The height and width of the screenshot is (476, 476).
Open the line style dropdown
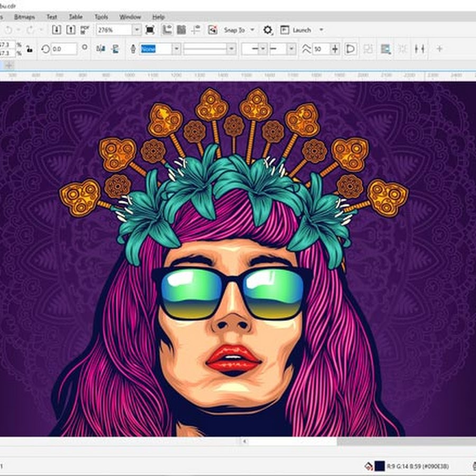(x=231, y=49)
